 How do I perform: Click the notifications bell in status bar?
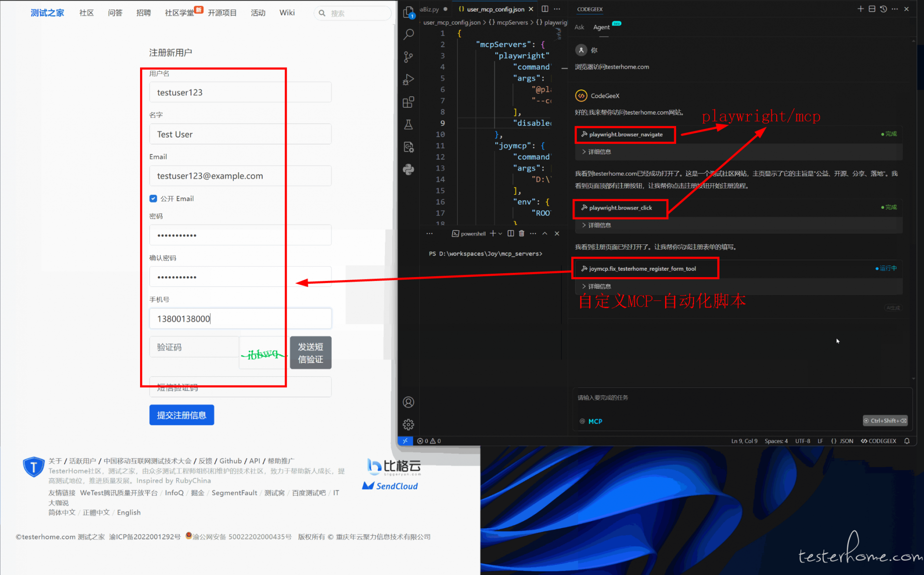pyautogui.click(x=907, y=441)
